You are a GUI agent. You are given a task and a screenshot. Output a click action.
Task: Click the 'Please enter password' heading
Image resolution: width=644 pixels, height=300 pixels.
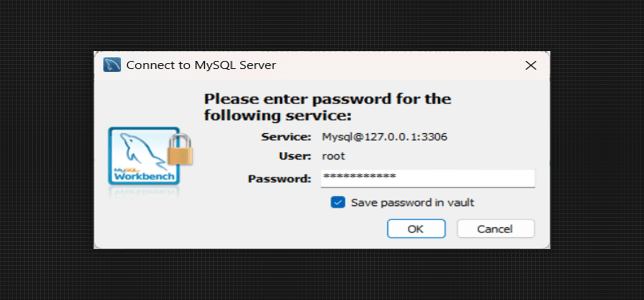pyautogui.click(x=327, y=98)
